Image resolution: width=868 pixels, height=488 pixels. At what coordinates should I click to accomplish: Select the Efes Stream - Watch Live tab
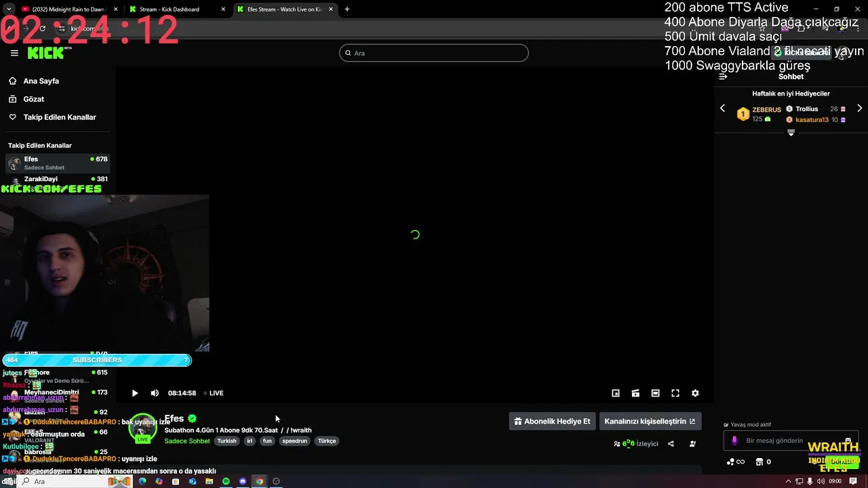pos(285,9)
